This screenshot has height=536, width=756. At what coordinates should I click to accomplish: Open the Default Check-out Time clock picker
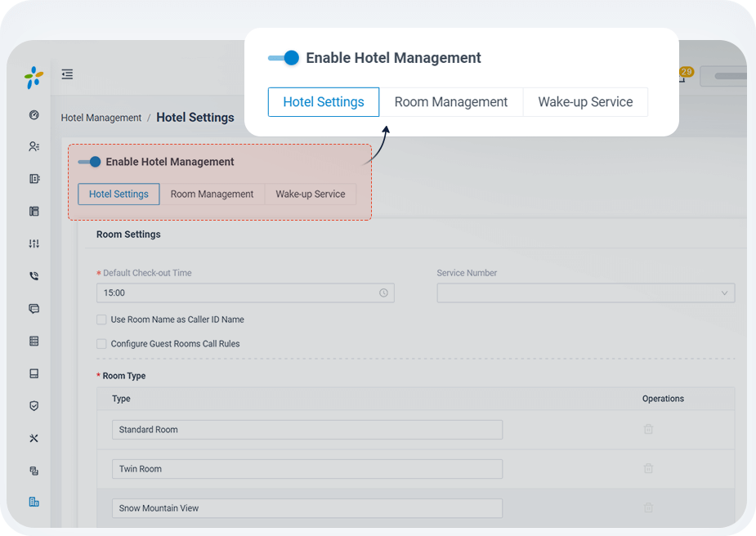pos(383,293)
